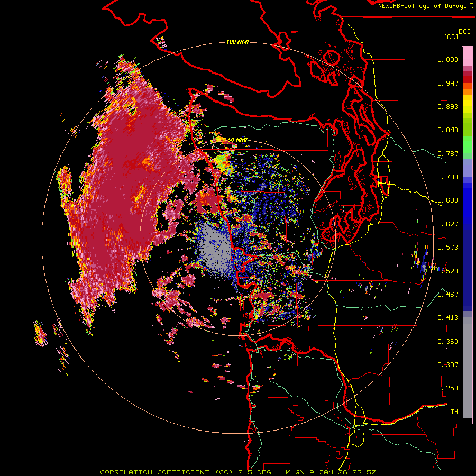Click the 0.733 value on the color scale
Image resolution: width=476 pixels, height=476 pixels.
point(448,177)
